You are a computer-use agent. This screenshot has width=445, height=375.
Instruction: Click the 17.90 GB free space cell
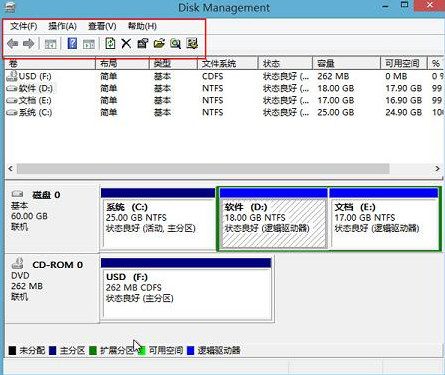coord(404,88)
